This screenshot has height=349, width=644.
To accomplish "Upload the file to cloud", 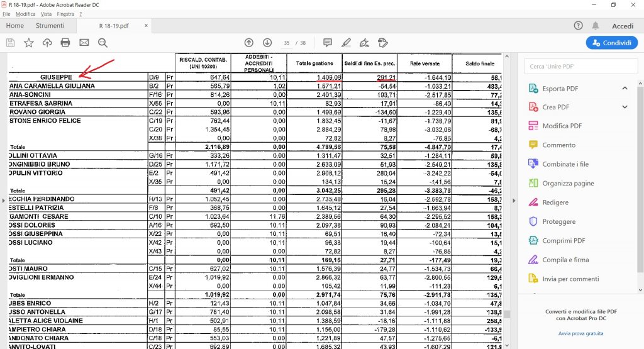I will click(x=47, y=43).
